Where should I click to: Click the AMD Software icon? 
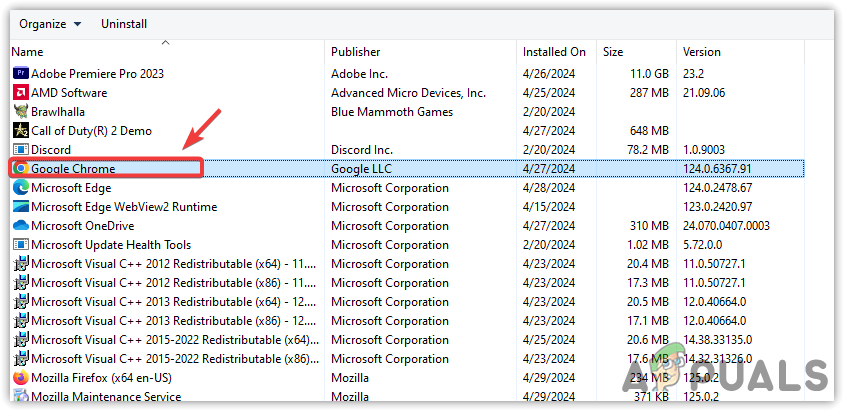21,93
